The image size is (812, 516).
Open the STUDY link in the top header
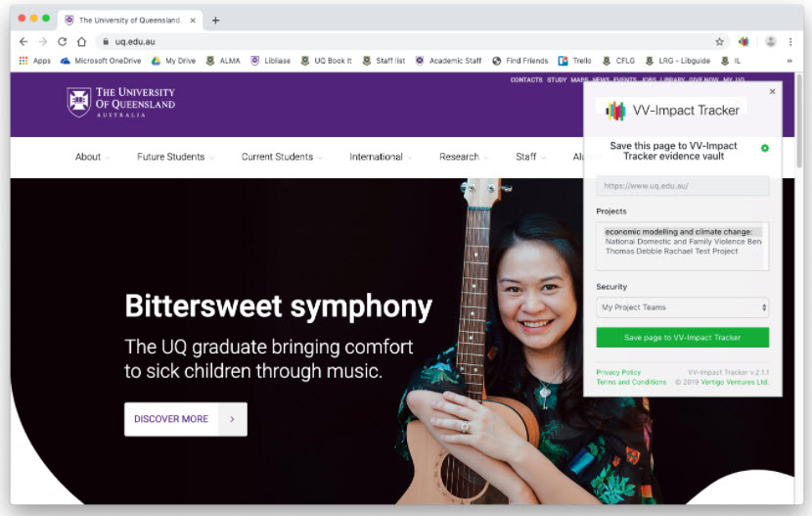point(557,79)
